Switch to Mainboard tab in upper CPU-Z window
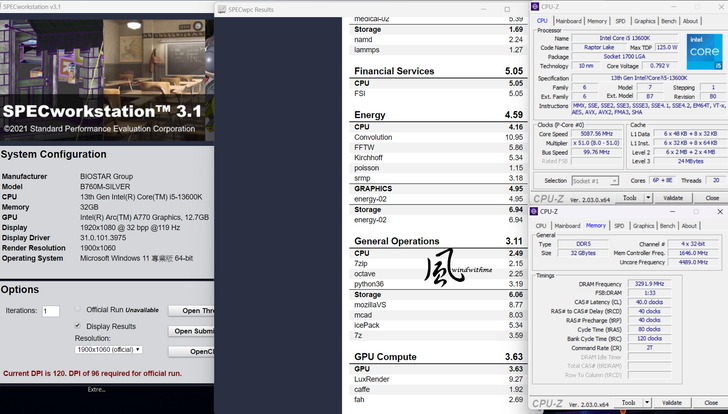Screen dimensions: 728x414 (x=569, y=20)
